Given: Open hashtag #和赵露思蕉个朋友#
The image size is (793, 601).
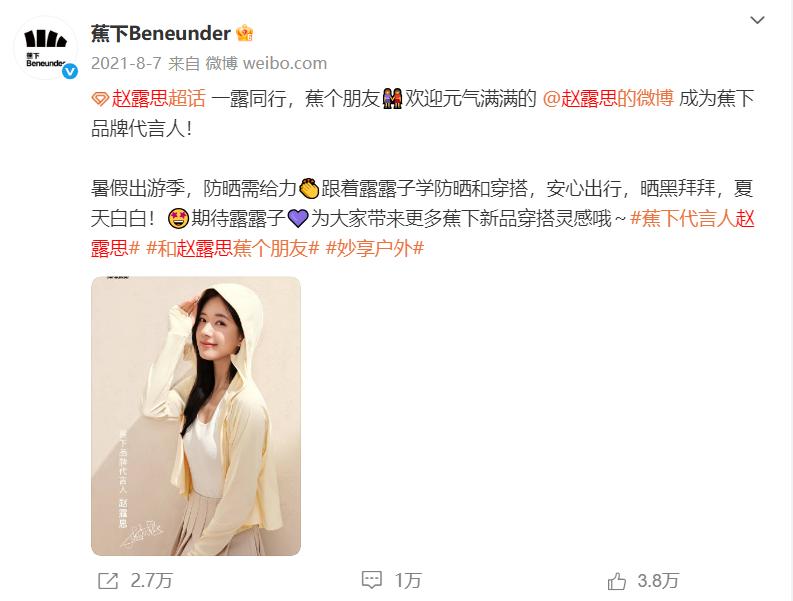Looking at the screenshot, I should click(233, 248).
